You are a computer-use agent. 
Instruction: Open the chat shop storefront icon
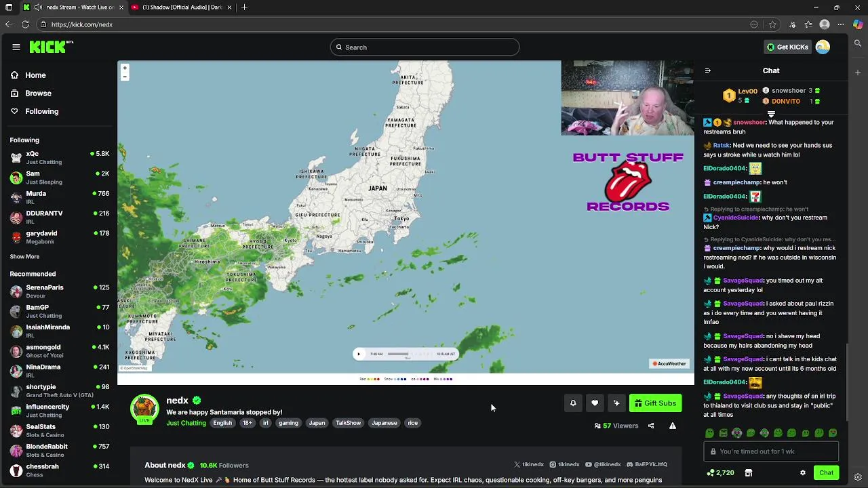(749, 473)
